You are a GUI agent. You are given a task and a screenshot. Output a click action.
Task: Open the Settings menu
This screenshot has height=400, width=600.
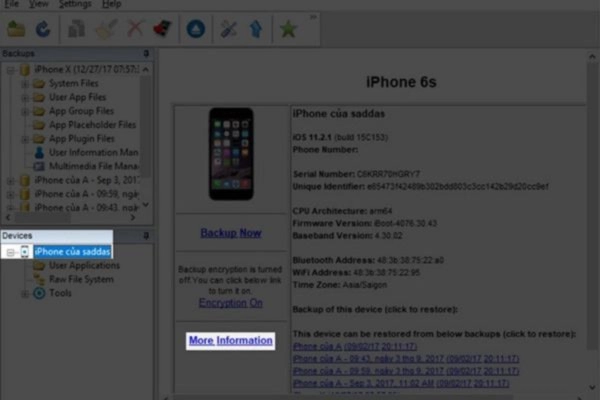point(74,4)
